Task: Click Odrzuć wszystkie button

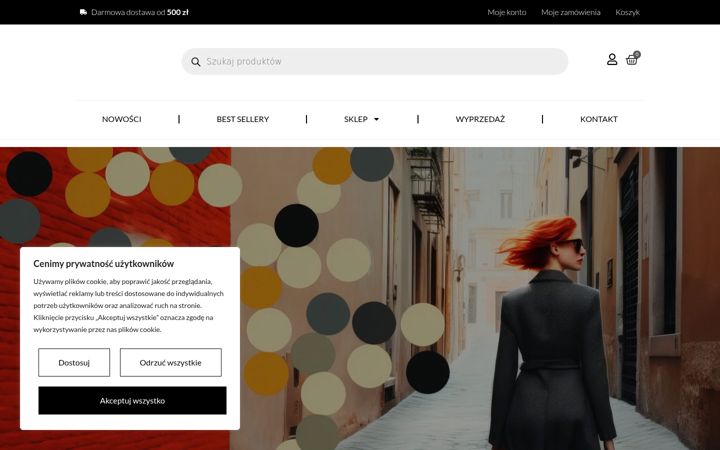Action: click(171, 362)
